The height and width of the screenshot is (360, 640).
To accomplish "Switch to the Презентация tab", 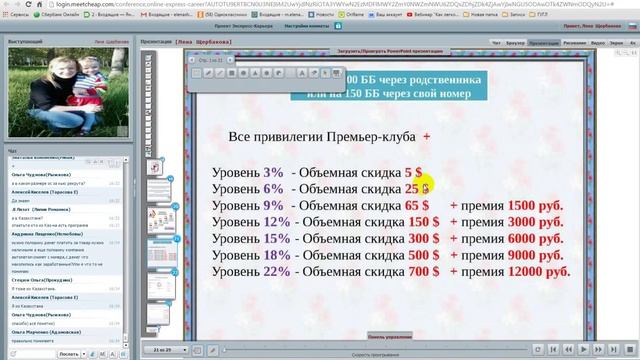I will [x=544, y=42].
